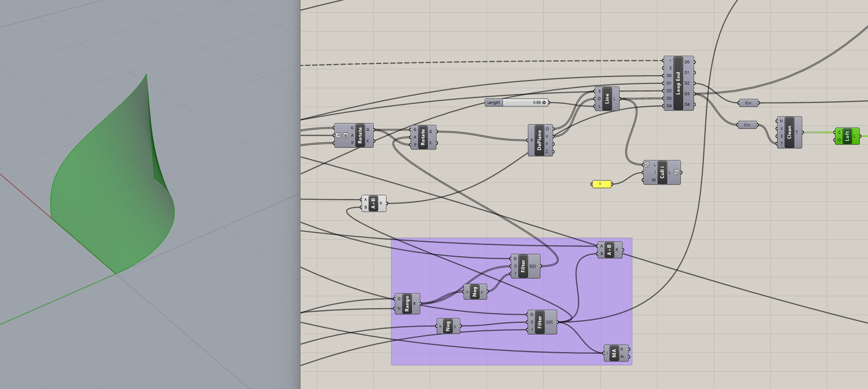Click the A+B component inside the purple group

coord(609,250)
